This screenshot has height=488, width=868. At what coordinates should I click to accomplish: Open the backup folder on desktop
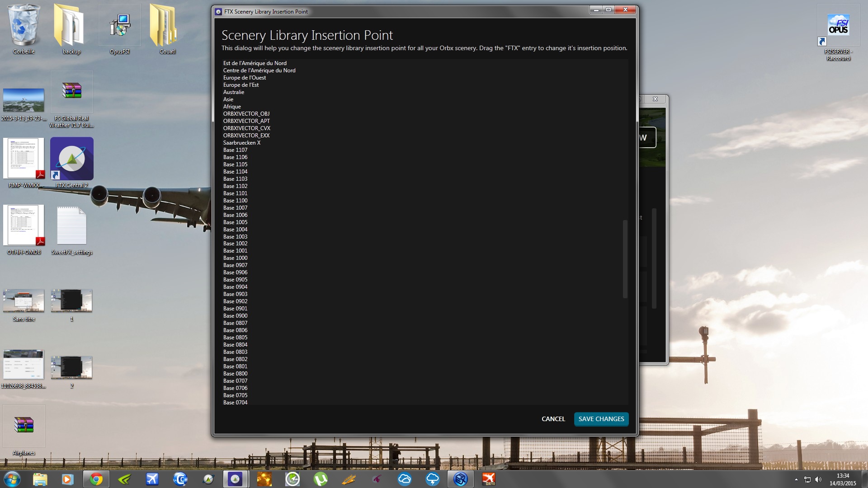coord(71,29)
